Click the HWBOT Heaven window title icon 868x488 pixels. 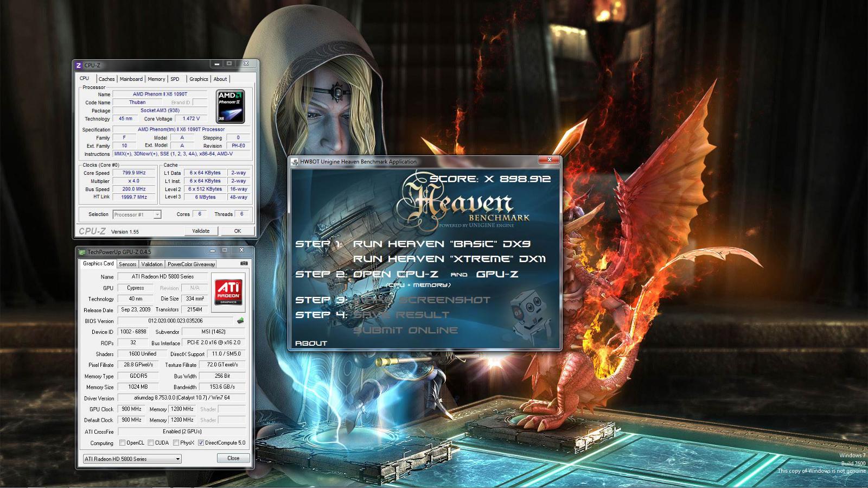coord(295,161)
